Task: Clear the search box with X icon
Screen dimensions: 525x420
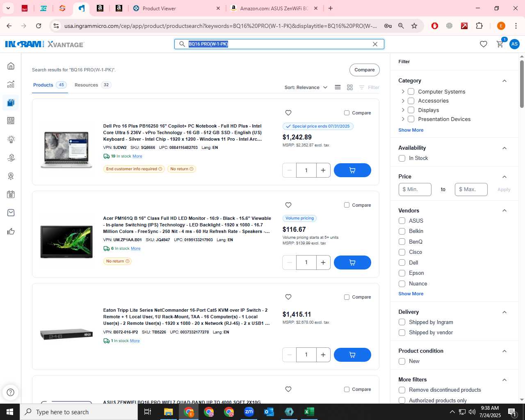Action: (375, 44)
